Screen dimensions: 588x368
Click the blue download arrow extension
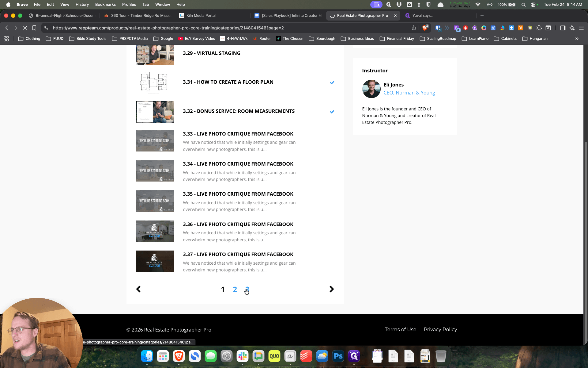[x=511, y=28]
